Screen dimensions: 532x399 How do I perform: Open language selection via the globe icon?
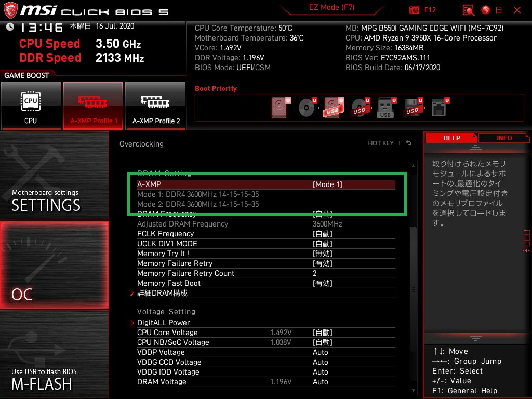pos(486,10)
